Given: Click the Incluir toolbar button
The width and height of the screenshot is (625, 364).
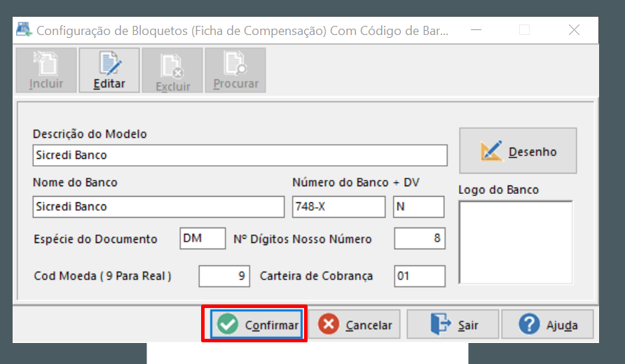Looking at the screenshot, I should 46,71.
